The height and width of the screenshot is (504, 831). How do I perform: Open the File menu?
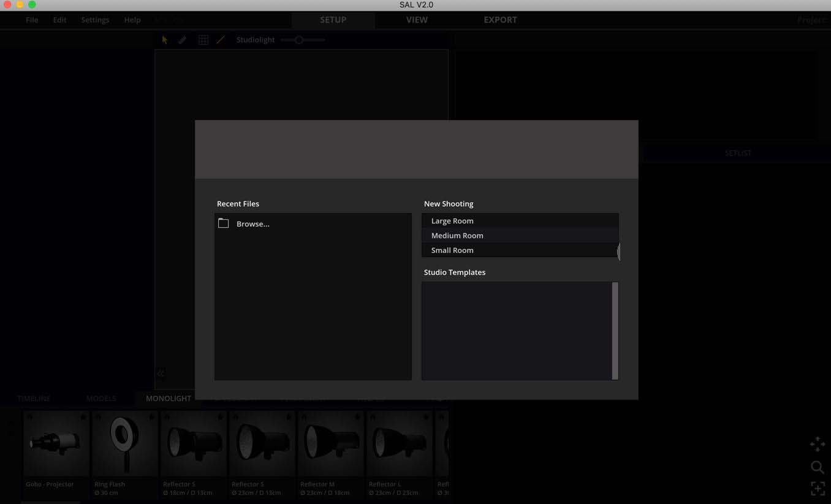(x=32, y=20)
